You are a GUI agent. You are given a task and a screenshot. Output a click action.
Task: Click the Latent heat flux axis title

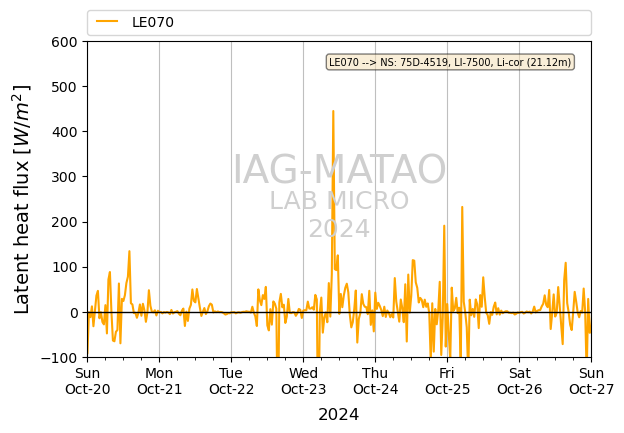pos(21,199)
